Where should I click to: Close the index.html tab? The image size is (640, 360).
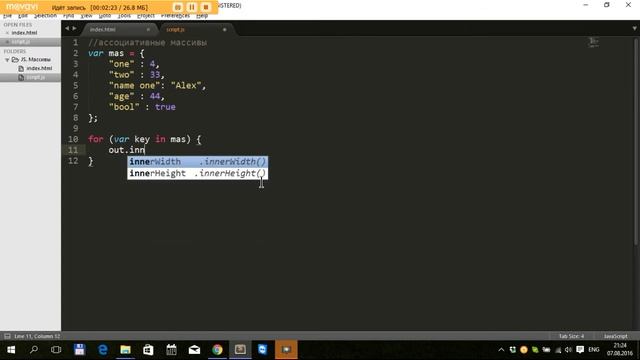pyautogui.click(x=148, y=29)
